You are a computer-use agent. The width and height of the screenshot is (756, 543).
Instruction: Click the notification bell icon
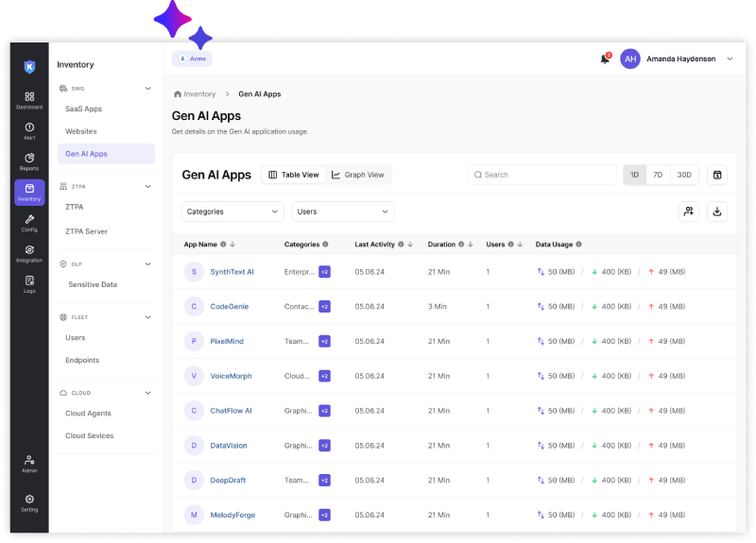605,59
